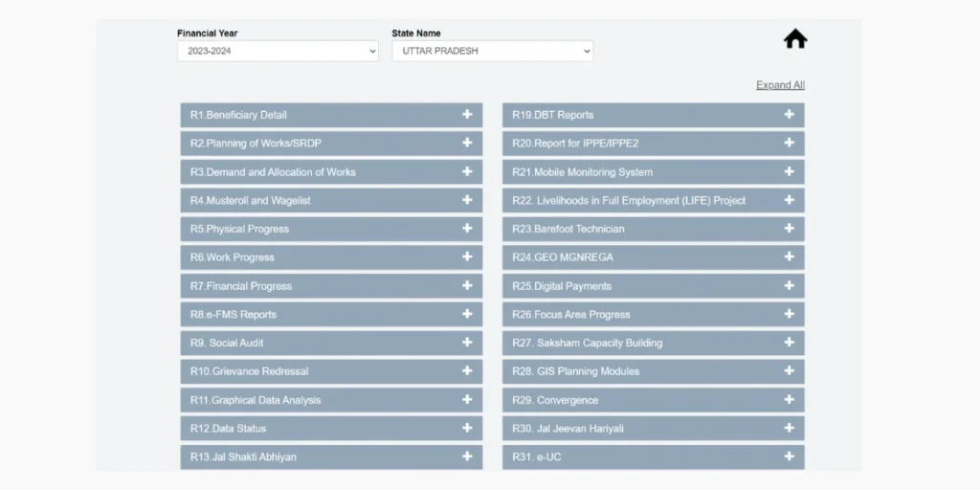Click plus icon on R31. e-UC
Screen dimensions: 980x490
(789, 457)
